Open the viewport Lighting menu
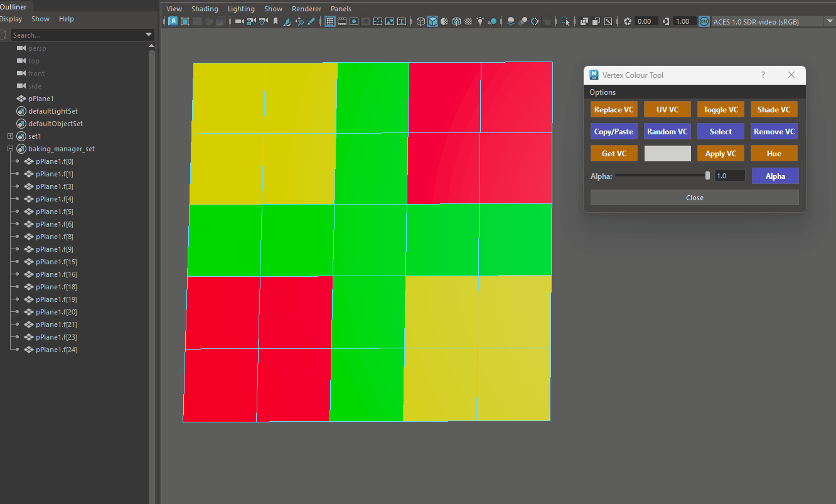This screenshot has height=504, width=836. [241, 9]
